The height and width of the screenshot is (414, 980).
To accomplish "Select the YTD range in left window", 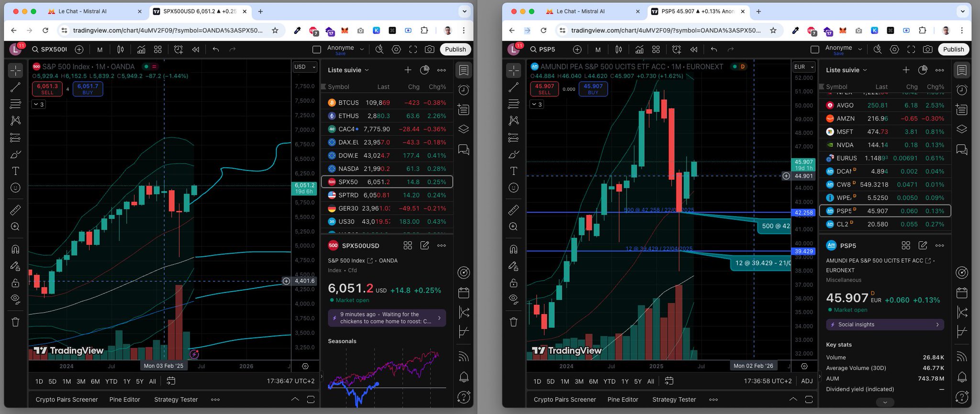I will tap(111, 381).
